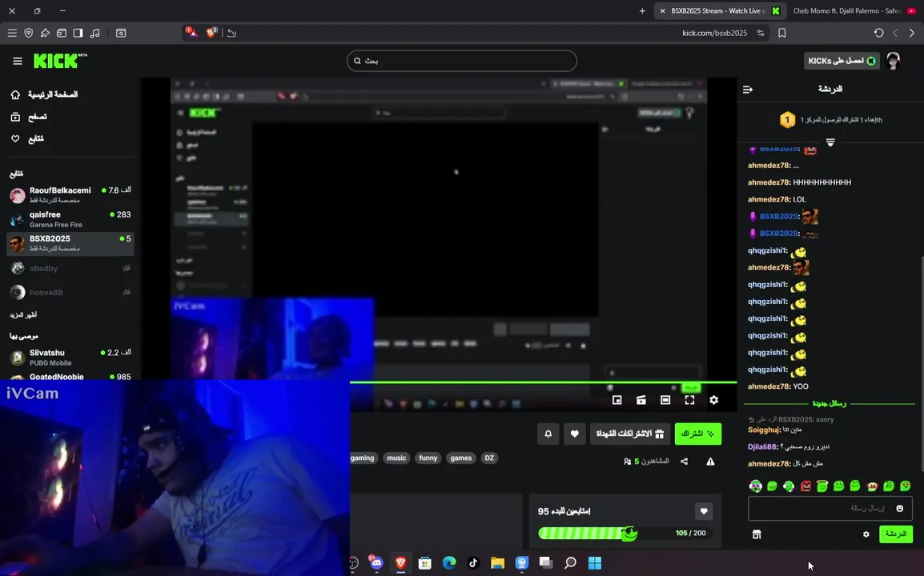Select the music tag
Viewport: 924px width, 576px height.
pyautogui.click(x=396, y=458)
